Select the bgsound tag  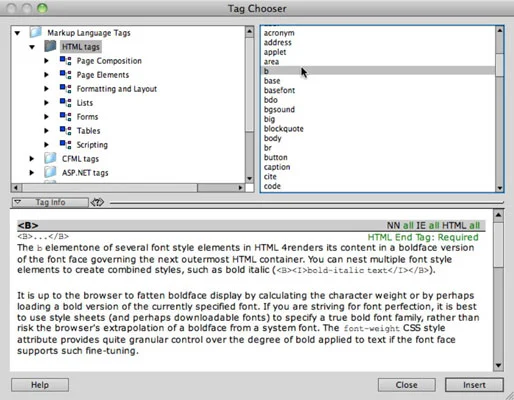tap(279, 110)
